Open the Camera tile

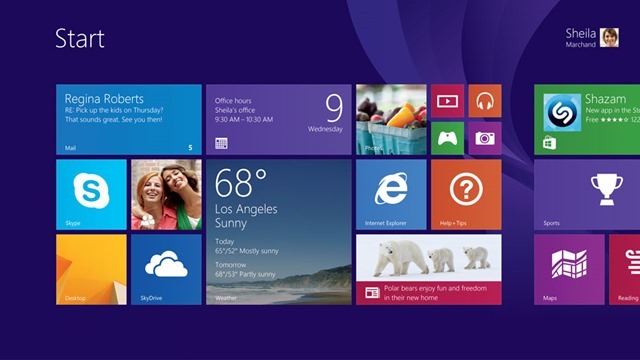coord(485,138)
